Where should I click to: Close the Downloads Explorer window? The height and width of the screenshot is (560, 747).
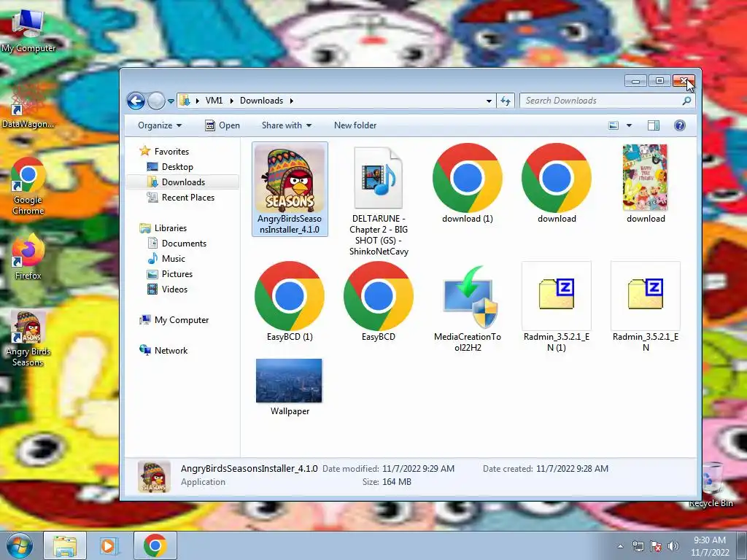point(684,80)
